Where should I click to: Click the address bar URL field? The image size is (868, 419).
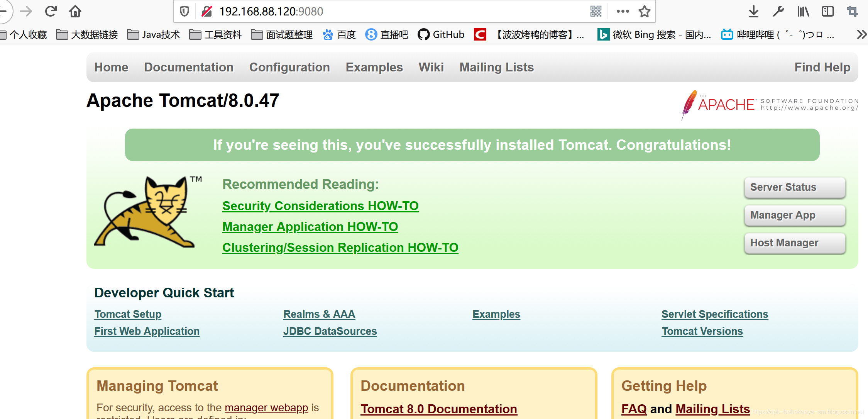pos(386,12)
